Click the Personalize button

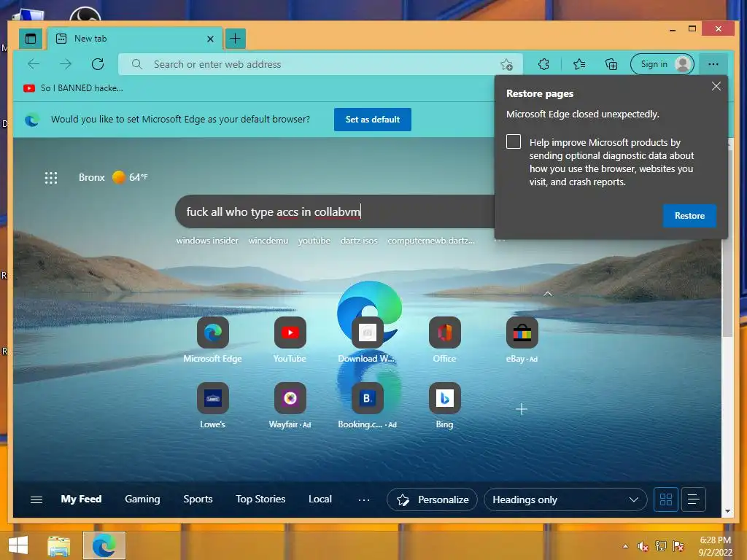[432, 499]
